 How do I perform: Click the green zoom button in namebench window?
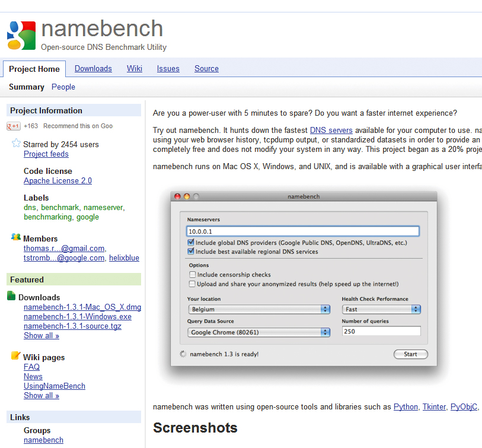pos(196,196)
